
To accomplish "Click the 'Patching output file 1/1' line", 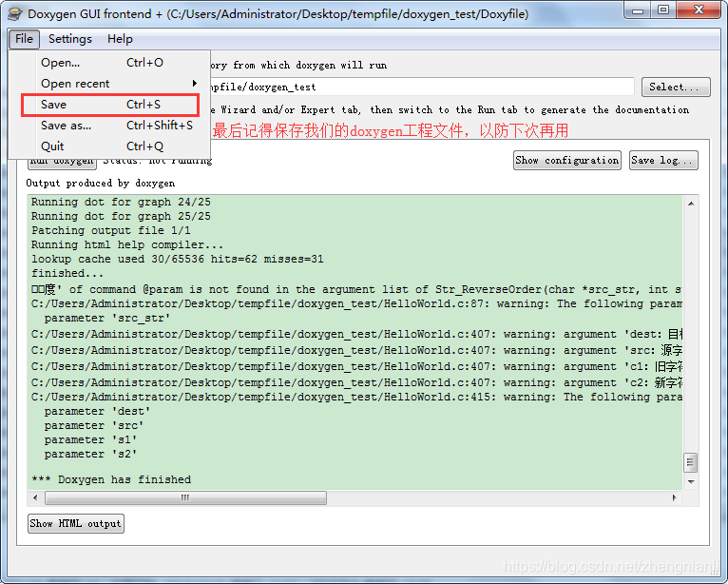I will click(x=111, y=230).
